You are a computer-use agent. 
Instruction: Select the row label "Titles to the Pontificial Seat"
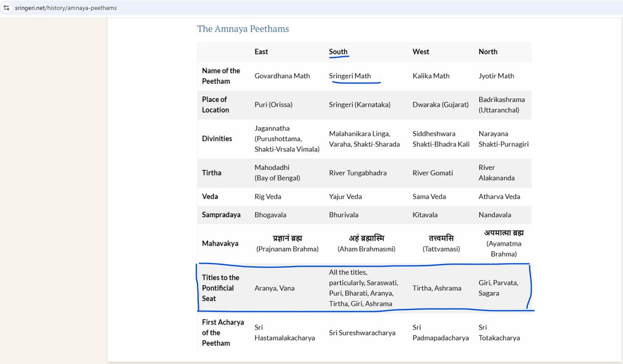point(221,288)
